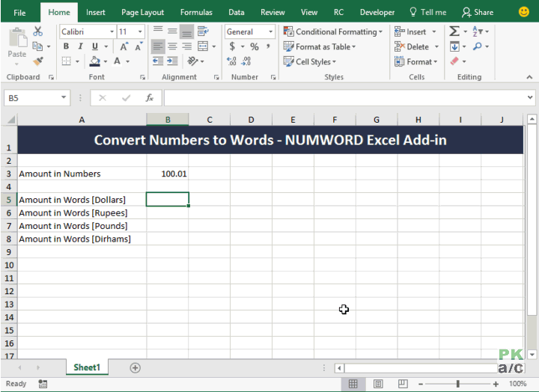Toggle middle vertical alignment
The height and width of the screenshot is (392, 539).
pyautogui.click(x=173, y=31)
